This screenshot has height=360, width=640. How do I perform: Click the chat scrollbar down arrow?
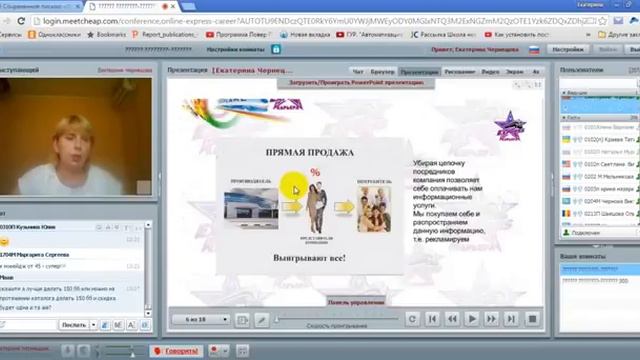click(x=148, y=313)
